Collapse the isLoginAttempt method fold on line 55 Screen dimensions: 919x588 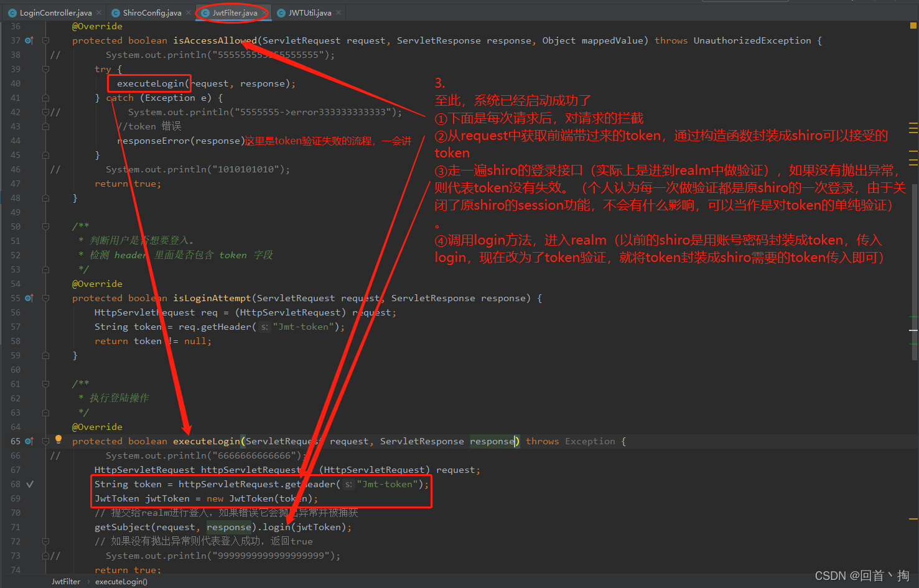click(45, 298)
